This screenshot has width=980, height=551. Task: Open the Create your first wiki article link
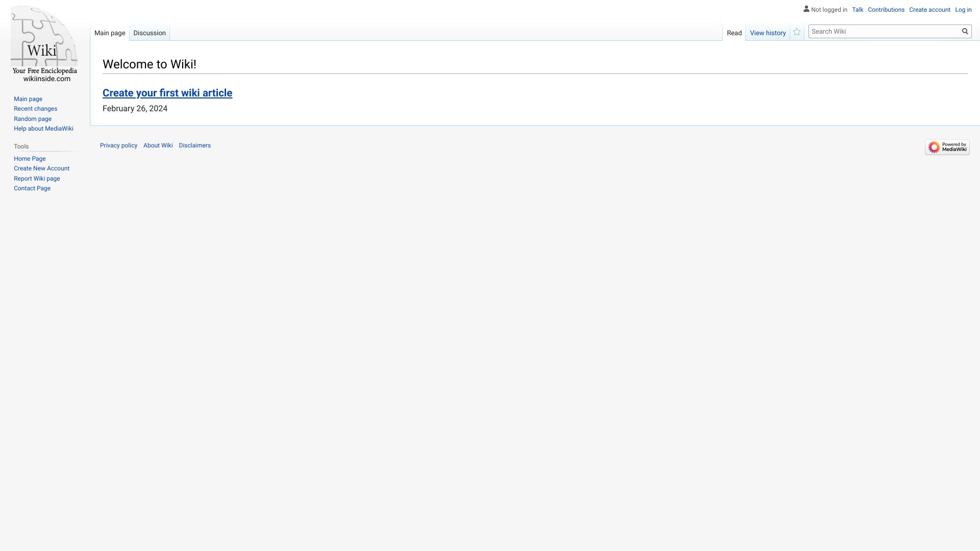coord(167,92)
